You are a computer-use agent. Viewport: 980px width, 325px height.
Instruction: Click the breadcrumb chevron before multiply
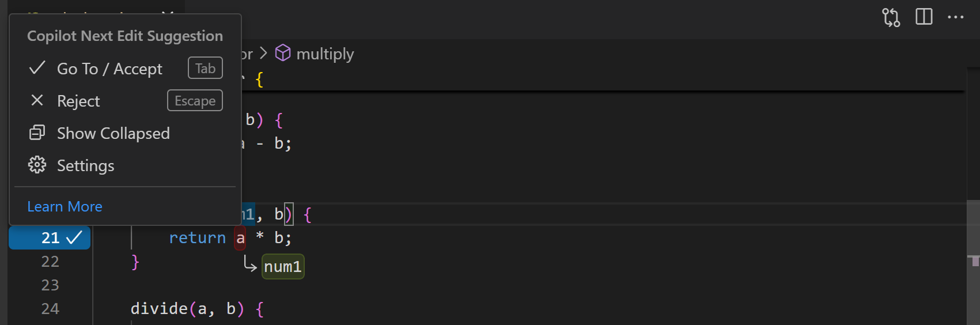[263, 53]
